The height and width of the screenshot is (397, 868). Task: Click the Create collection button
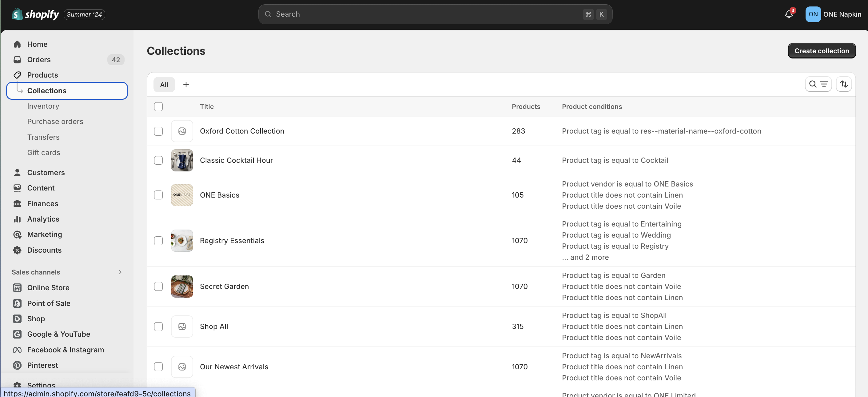click(x=822, y=50)
